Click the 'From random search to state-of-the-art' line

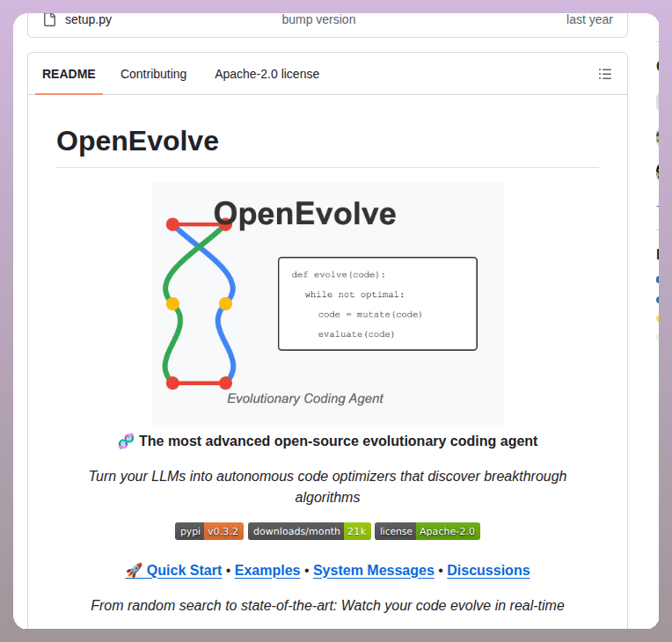[x=328, y=606]
